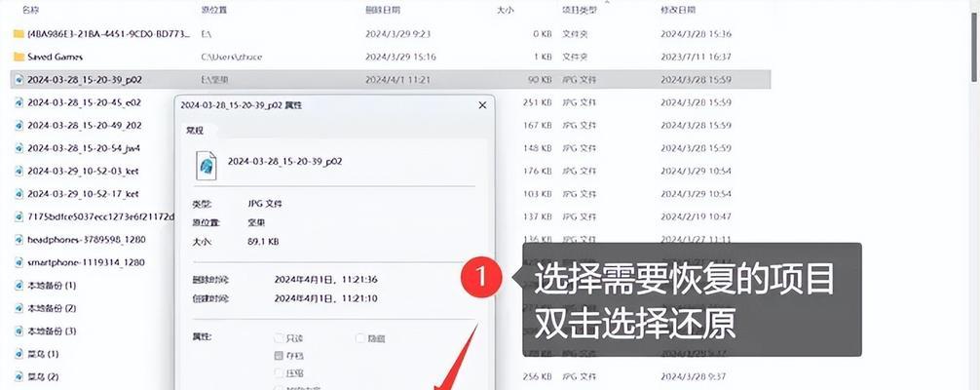Image resolution: width=980 pixels, height=390 pixels.
Task: Sort by the 项目类型 column header
Action: click(x=580, y=10)
